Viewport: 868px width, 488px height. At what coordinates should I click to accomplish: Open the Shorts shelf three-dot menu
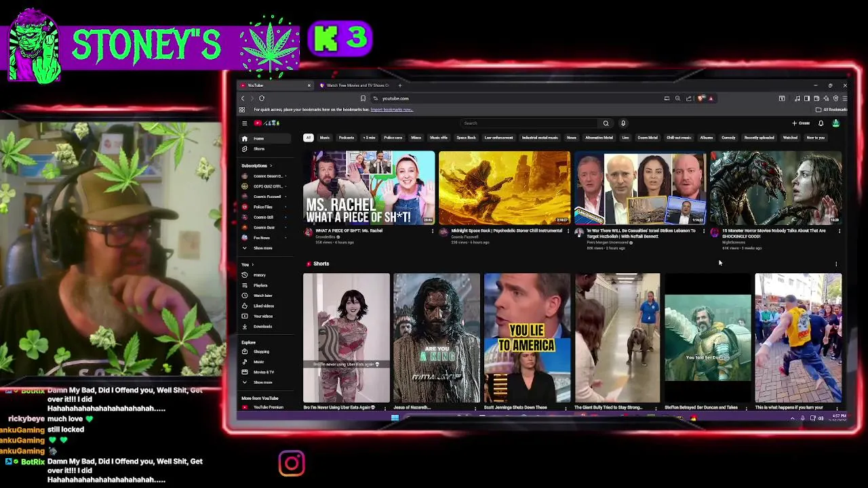coord(836,264)
